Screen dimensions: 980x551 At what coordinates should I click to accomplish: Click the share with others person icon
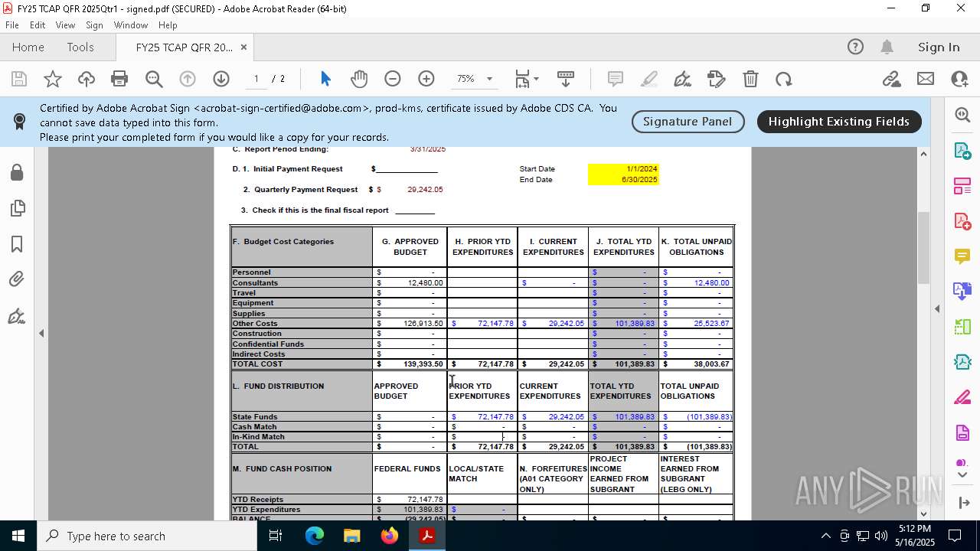pyautogui.click(x=959, y=79)
